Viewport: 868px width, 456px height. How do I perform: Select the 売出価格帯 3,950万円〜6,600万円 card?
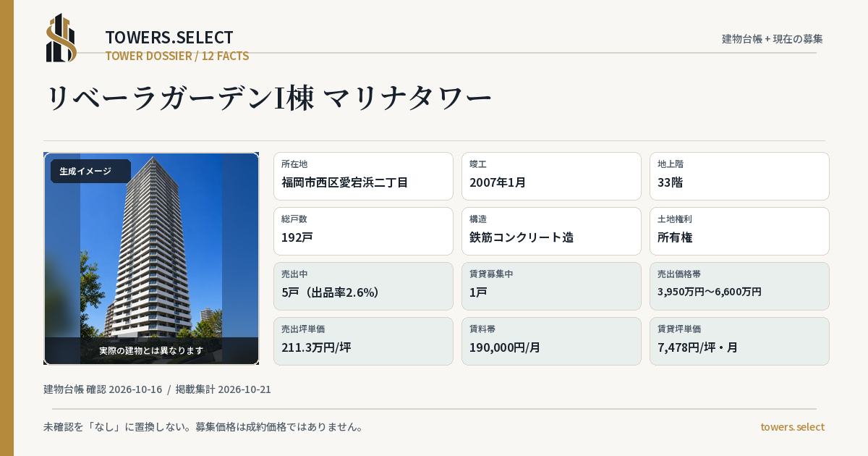coord(739,286)
